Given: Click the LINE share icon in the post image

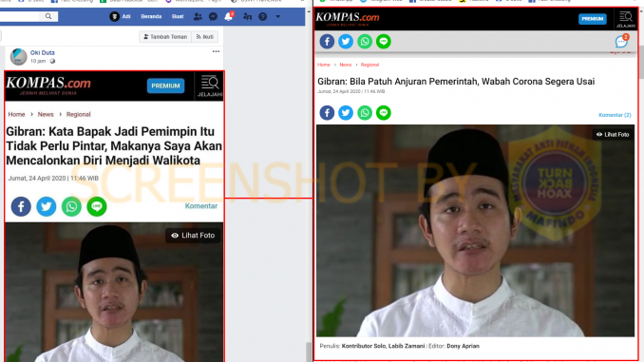Looking at the screenshot, I should (x=97, y=206).
